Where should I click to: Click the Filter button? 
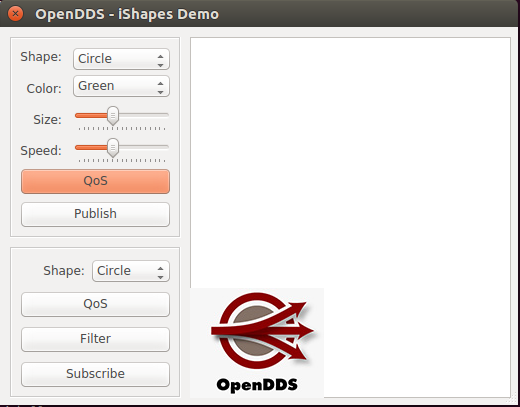[x=95, y=339]
